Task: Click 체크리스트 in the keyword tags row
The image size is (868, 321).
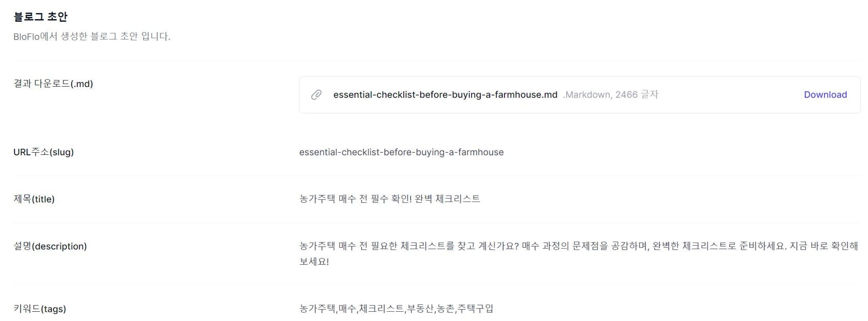Action: pyautogui.click(x=382, y=309)
